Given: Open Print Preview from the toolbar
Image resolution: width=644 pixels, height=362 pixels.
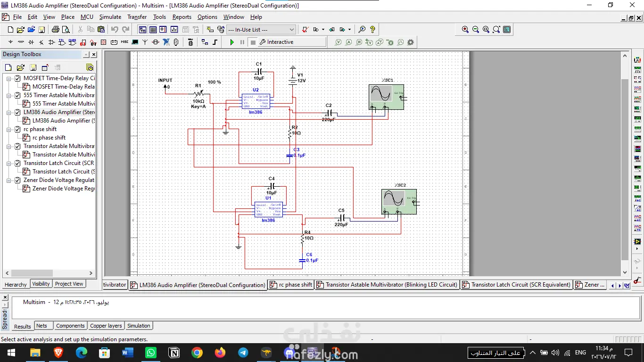Looking at the screenshot, I should (66, 30).
